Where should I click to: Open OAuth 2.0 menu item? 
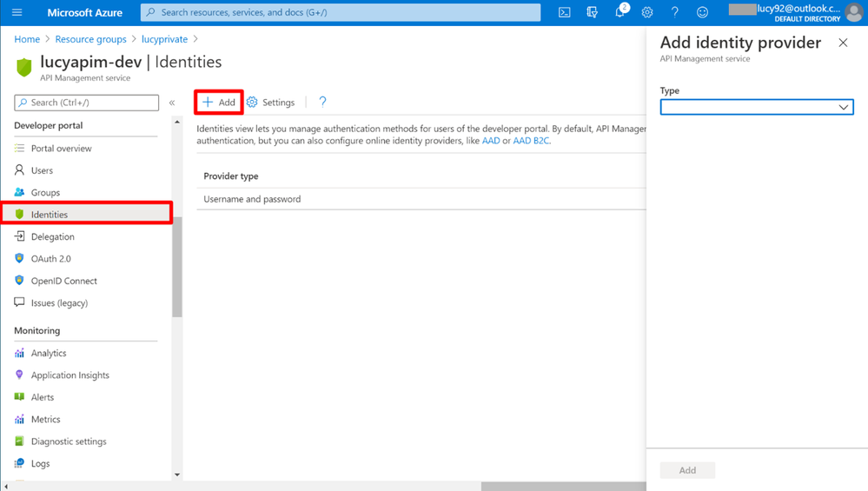point(51,258)
